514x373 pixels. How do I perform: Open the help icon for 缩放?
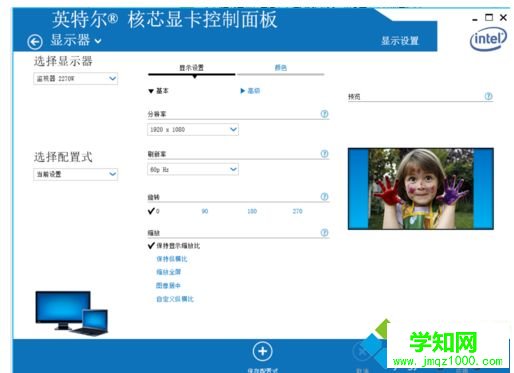(324, 232)
